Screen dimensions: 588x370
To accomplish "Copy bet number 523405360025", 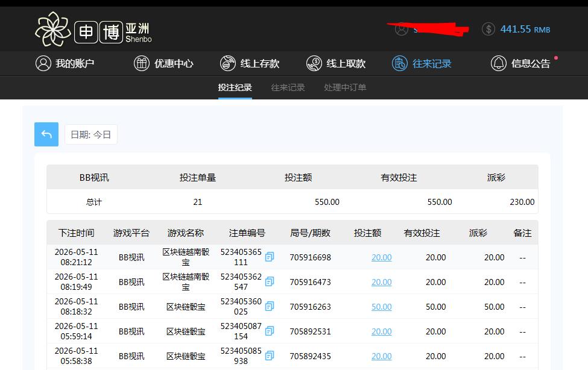I will [269, 306].
